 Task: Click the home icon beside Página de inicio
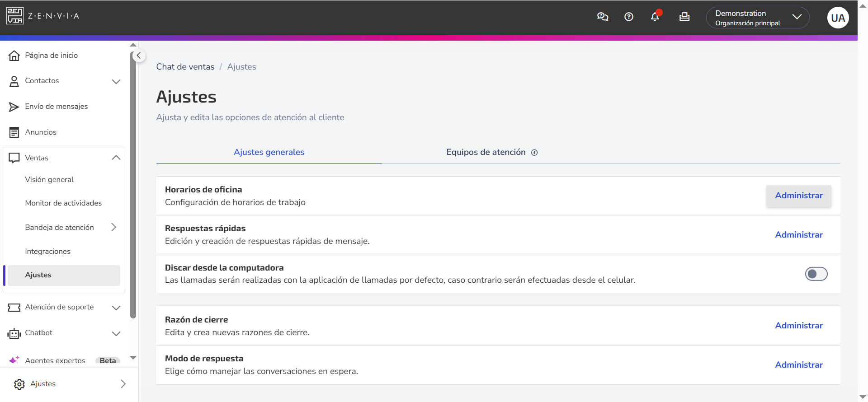[x=14, y=56]
